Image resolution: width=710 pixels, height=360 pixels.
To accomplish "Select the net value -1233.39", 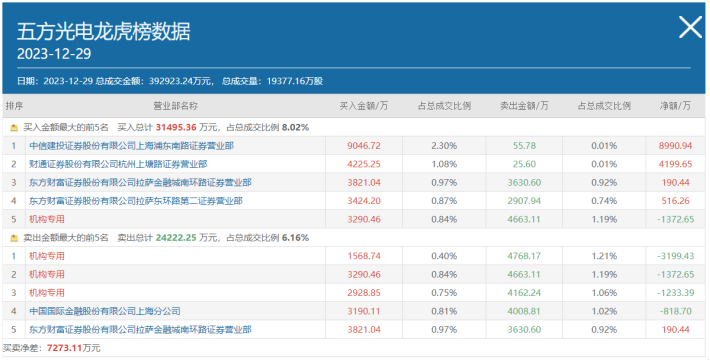I will click(x=676, y=293).
